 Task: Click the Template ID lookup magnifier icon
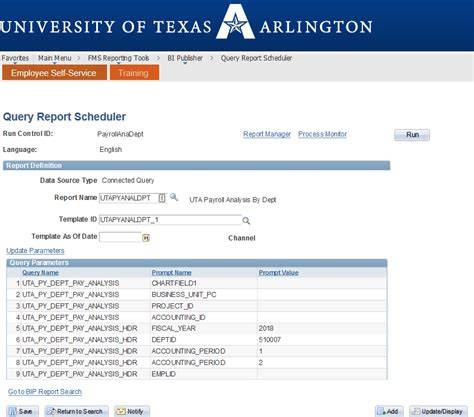pos(246,220)
